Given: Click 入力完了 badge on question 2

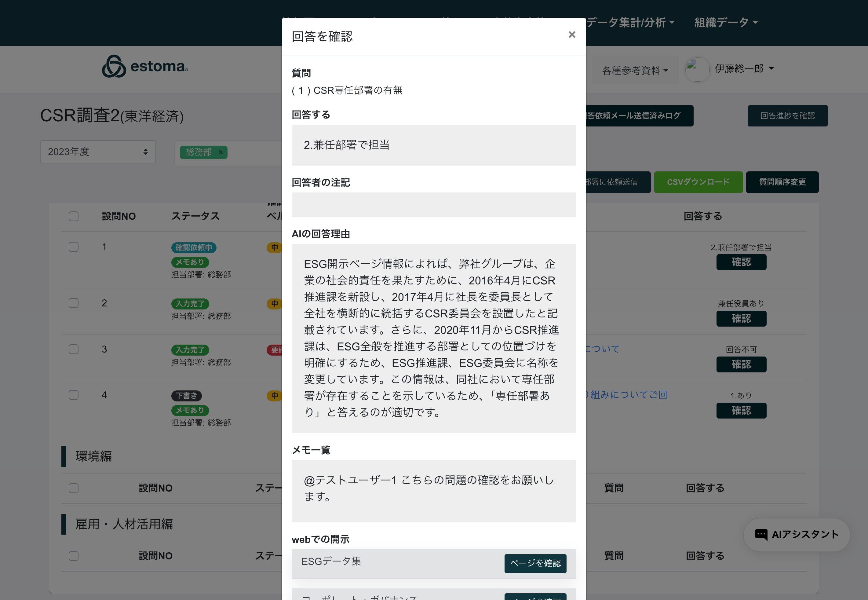Looking at the screenshot, I should tap(190, 303).
